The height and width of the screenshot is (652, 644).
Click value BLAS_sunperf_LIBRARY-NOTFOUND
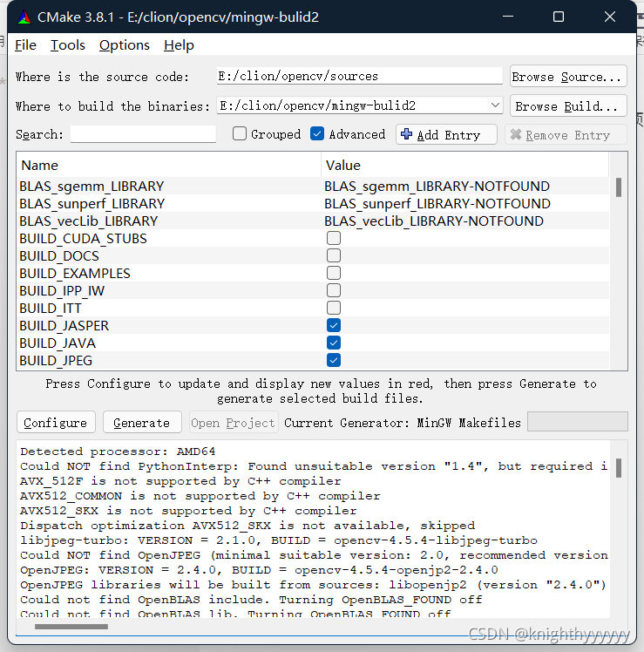pyautogui.click(x=437, y=204)
